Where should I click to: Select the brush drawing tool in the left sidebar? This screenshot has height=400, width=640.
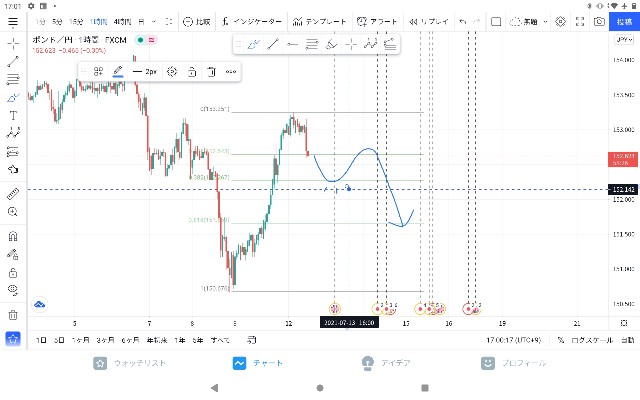[13, 98]
